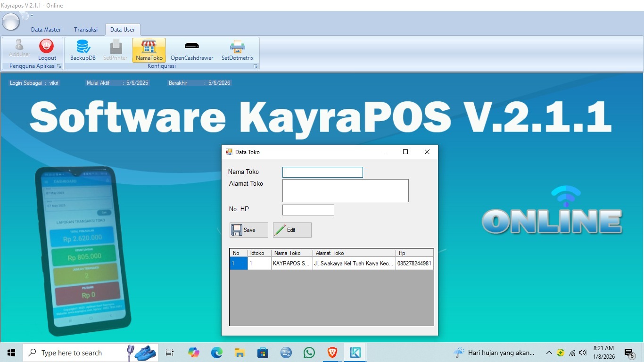644x362 pixels.
Task: Click the Kayrapos taskbar icon
Action: (x=355, y=353)
